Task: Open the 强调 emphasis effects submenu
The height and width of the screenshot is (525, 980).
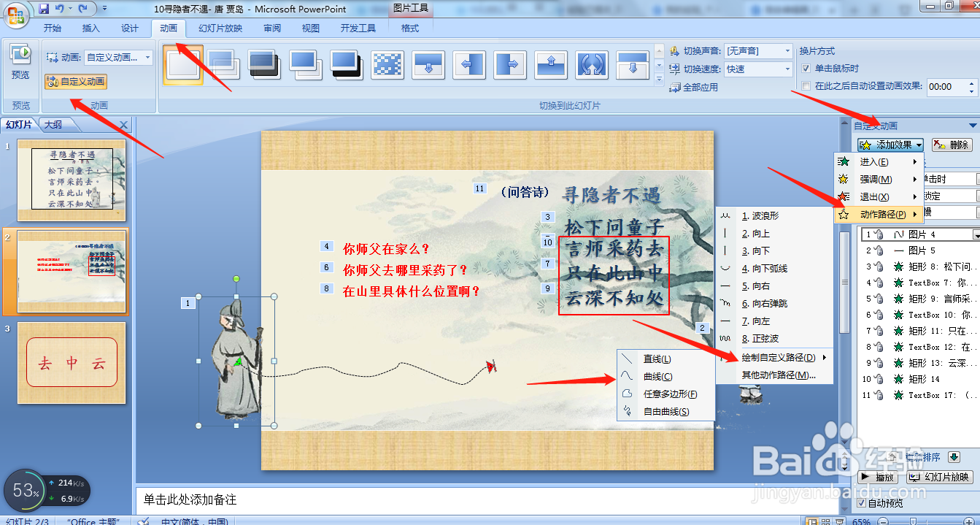Action: point(879,179)
